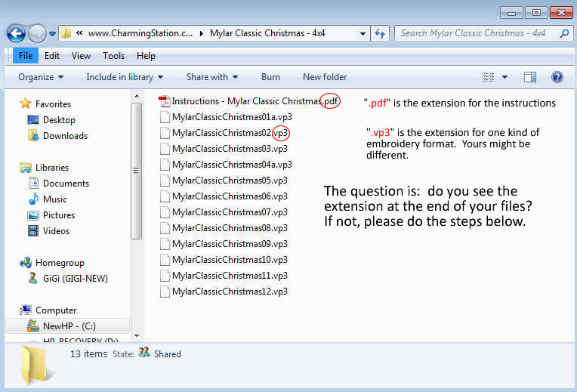
Task: Open the Share with dropdown
Action: [x=211, y=77]
